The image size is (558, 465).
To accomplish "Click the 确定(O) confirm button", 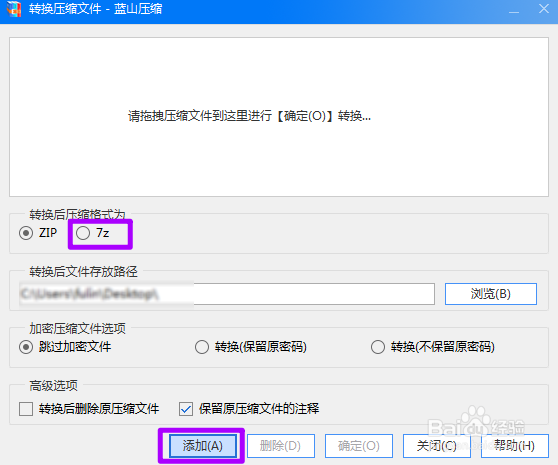I will [359, 446].
